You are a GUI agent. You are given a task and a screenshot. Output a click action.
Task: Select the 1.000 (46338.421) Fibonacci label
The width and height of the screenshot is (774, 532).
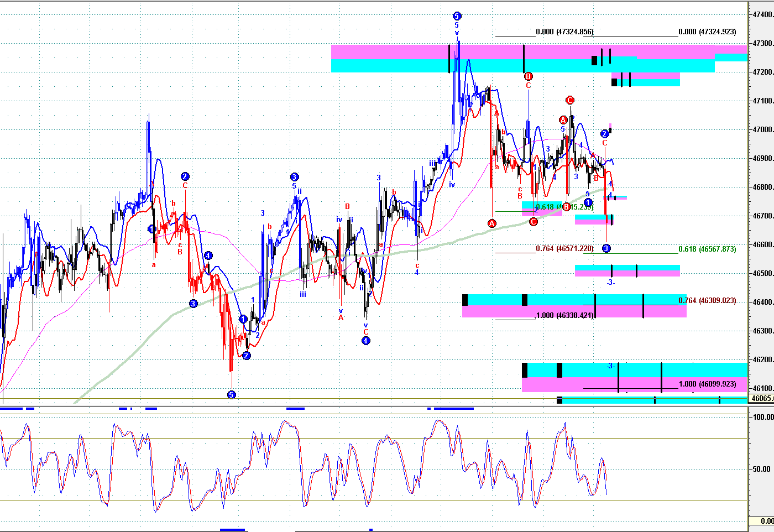(x=564, y=315)
